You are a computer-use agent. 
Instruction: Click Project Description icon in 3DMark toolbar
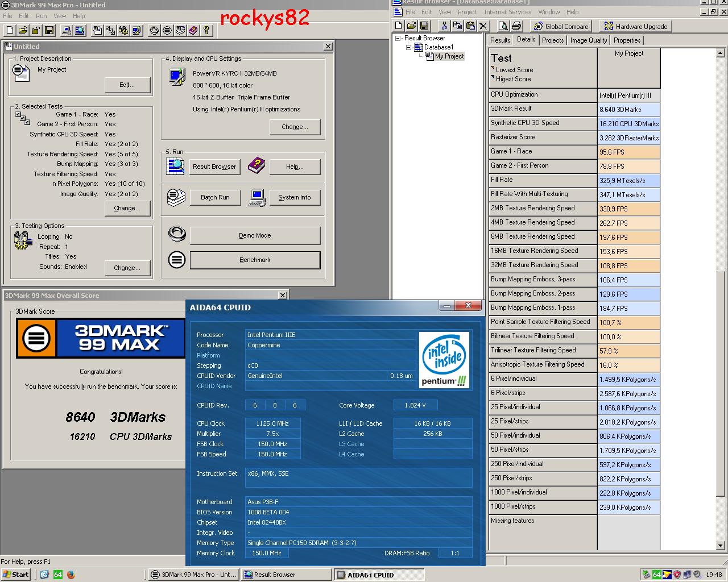tap(97, 30)
